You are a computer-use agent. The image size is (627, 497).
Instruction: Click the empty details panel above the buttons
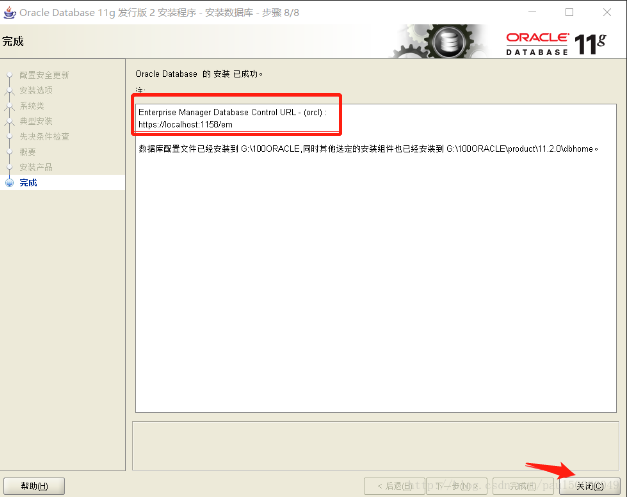click(x=375, y=445)
